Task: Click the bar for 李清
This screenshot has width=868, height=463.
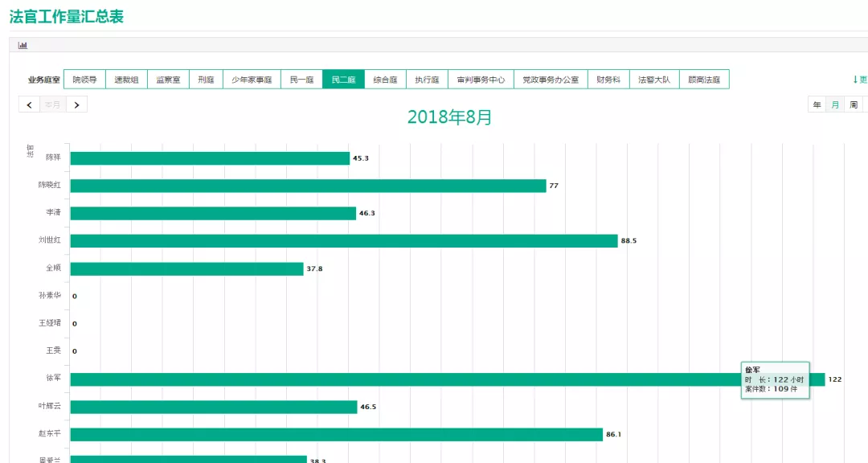Action: coord(213,213)
